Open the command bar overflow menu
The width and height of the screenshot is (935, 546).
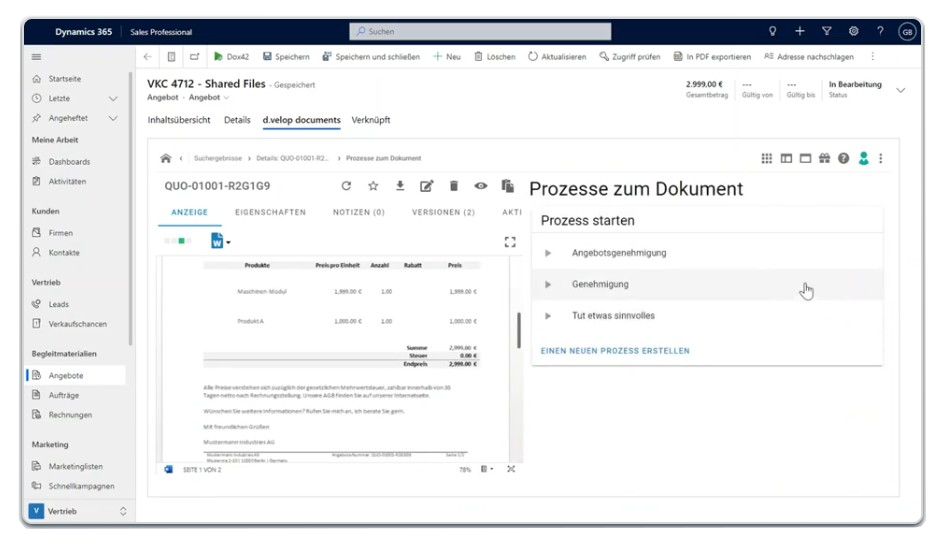coord(872,57)
